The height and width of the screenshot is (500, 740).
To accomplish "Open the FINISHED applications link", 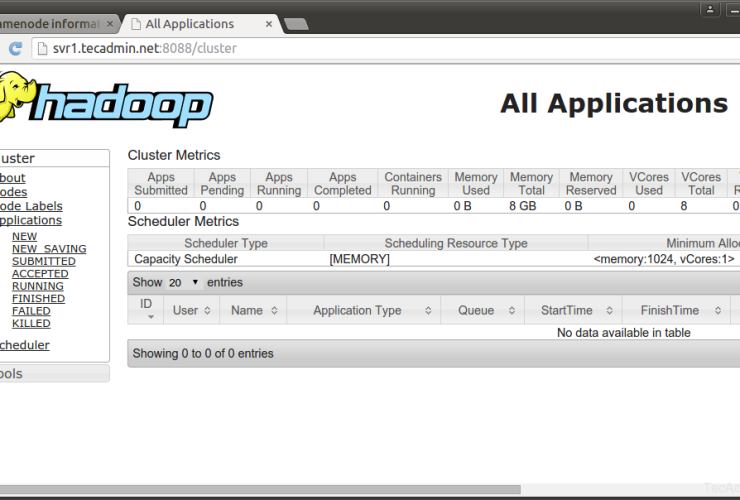I will pos(38,298).
